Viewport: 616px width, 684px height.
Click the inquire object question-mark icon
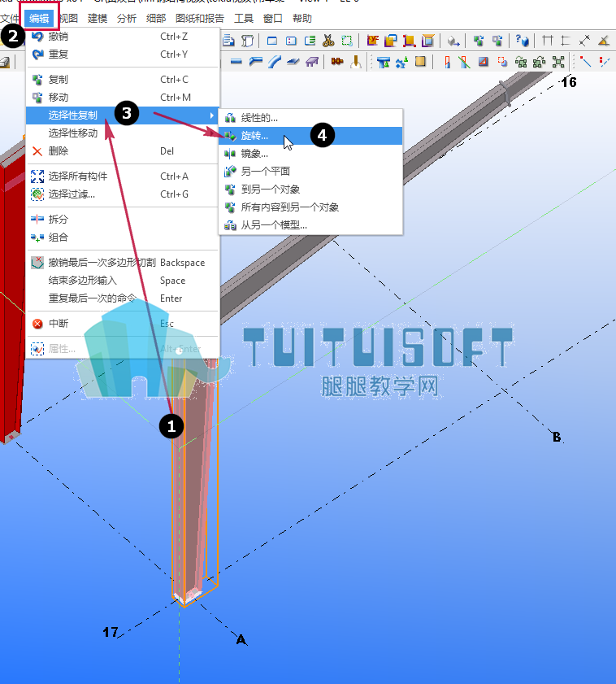(x=522, y=41)
